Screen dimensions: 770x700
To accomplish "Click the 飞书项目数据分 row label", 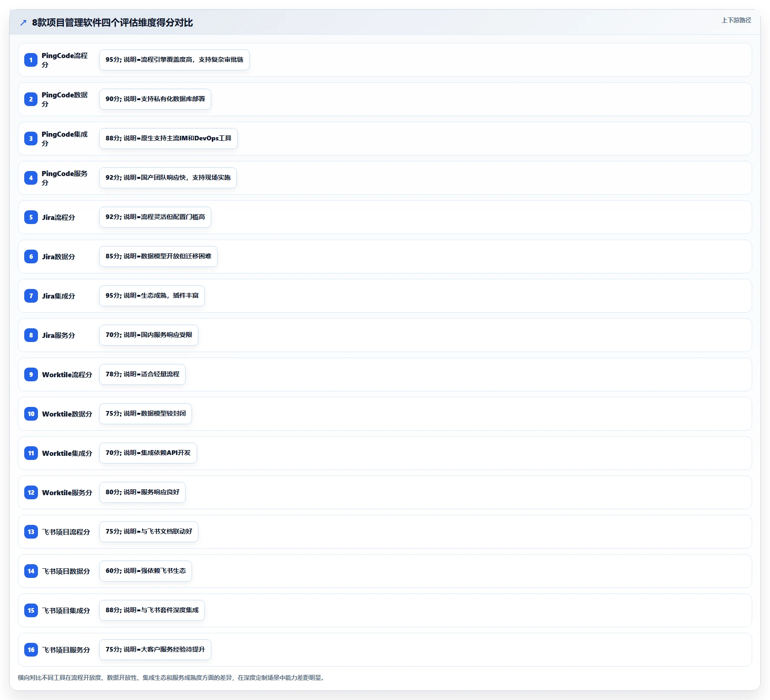I will [66, 571].
